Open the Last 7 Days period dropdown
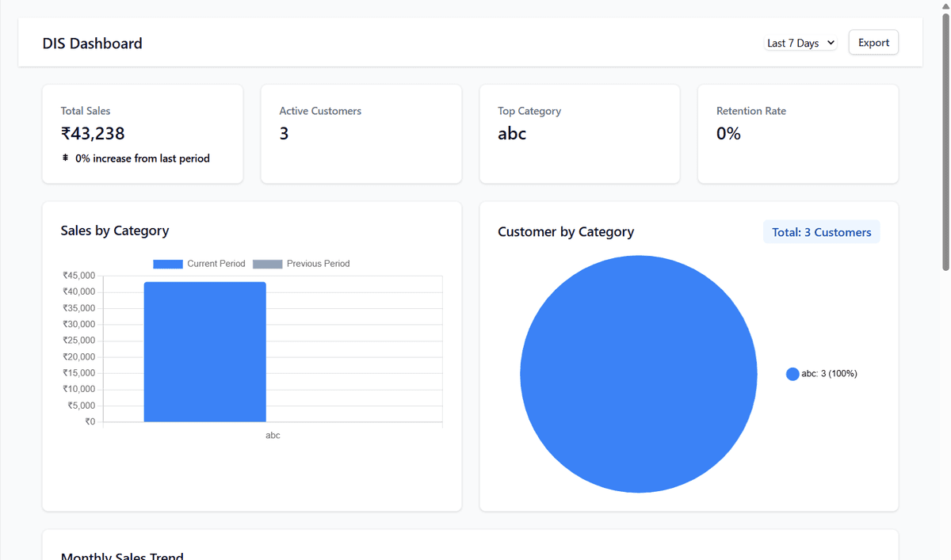The height and width of the screenshot is (560, 951). [x=800, y=43]
